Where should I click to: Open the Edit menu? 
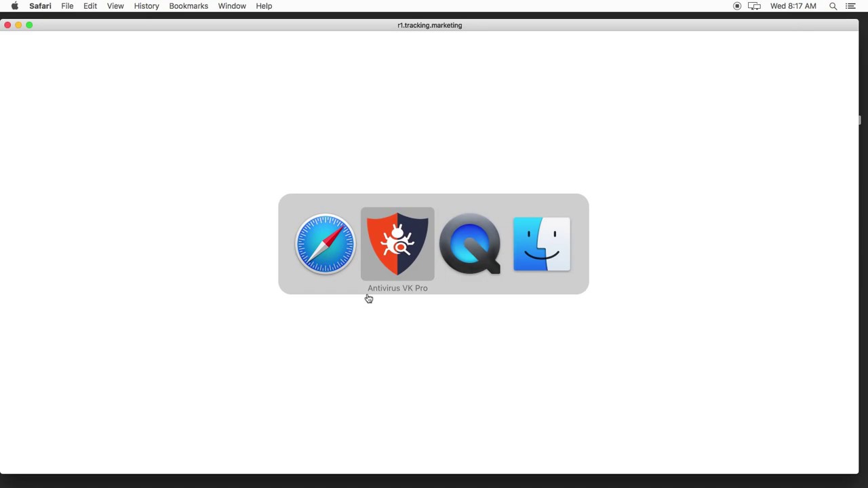(x=90, y=6)
